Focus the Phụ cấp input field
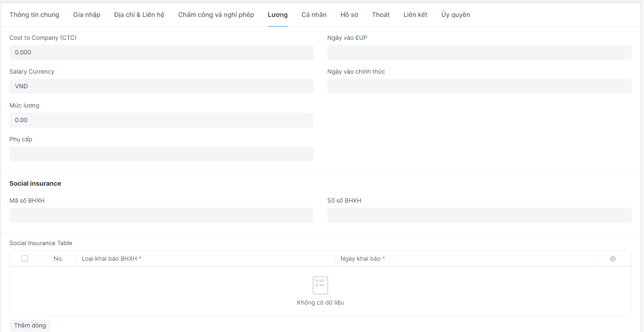The image size is (644, 332). pos(161,154)
